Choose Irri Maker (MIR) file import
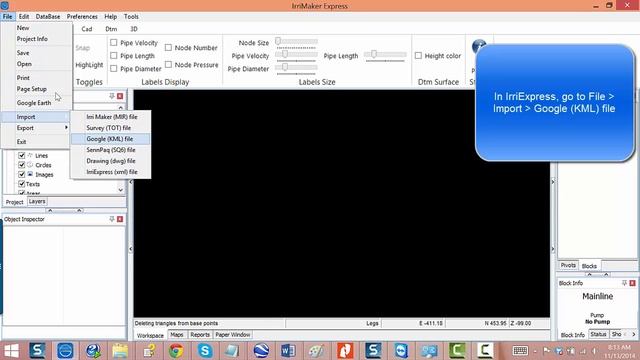Viewport: 640px width, 360px height. pos(110,117)
